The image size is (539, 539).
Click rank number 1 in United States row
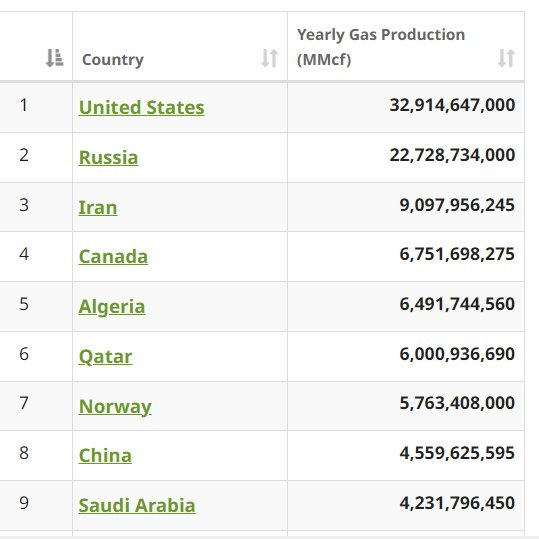click(24, 105)
